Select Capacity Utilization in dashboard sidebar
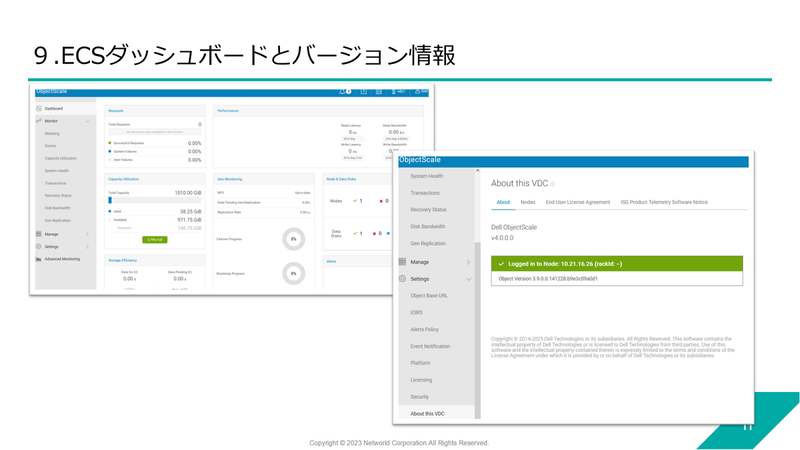The image size is (800, 450). click(x=60, y=158)
